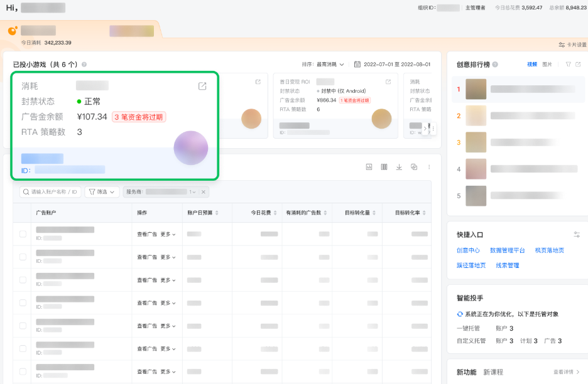
Task: Expand 更多 menu in first account row
Action: coord(168,234)
